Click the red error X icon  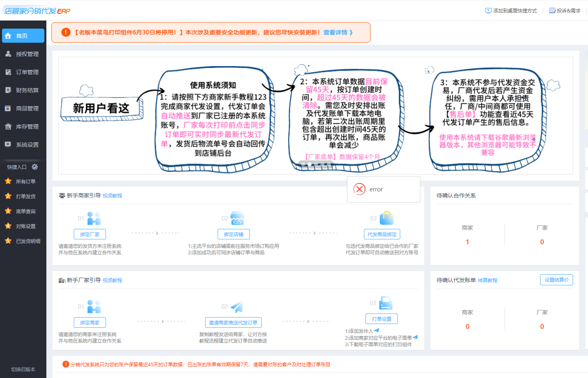coord(359,189)
